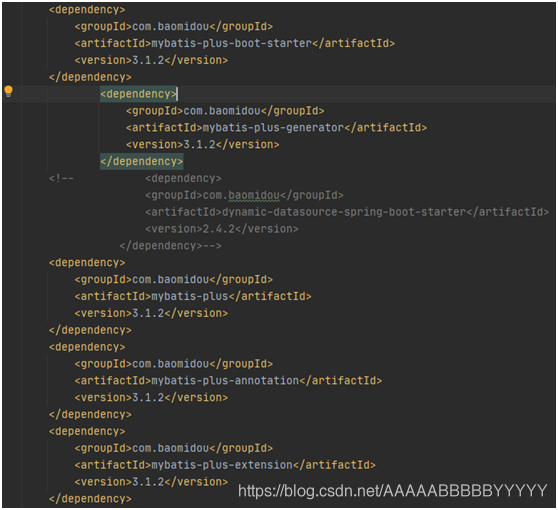Image resolution: width=558 pixels, height=510 pixels.
Task: Click the mybatis-plus-generator artifactId line
Action: coord(276,128)
